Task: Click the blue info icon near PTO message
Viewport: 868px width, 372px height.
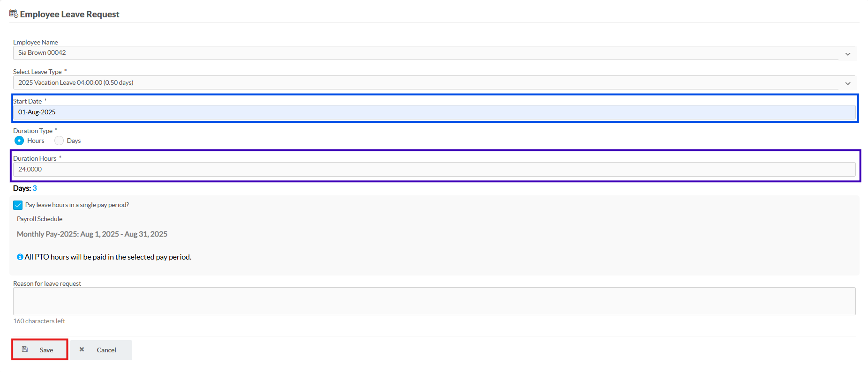Action: pyautogui.click(x=20, y=257)
